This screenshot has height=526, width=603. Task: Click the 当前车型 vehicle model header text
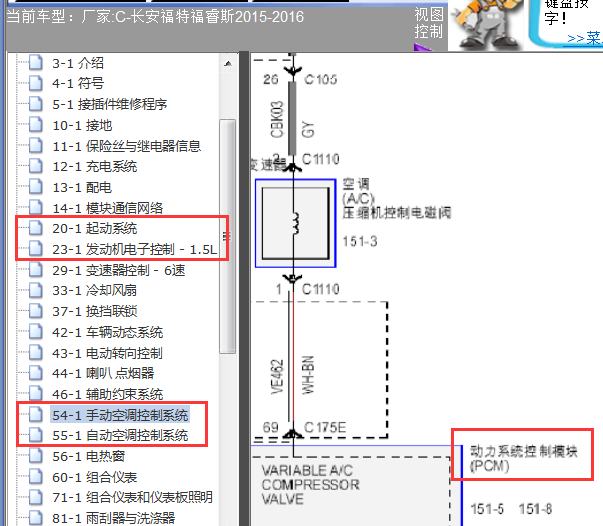point(155,17)
